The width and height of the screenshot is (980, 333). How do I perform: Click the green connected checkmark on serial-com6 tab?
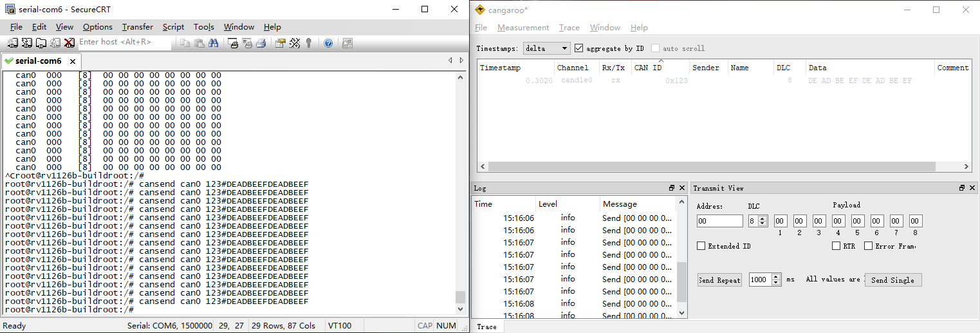pos(8,61)
